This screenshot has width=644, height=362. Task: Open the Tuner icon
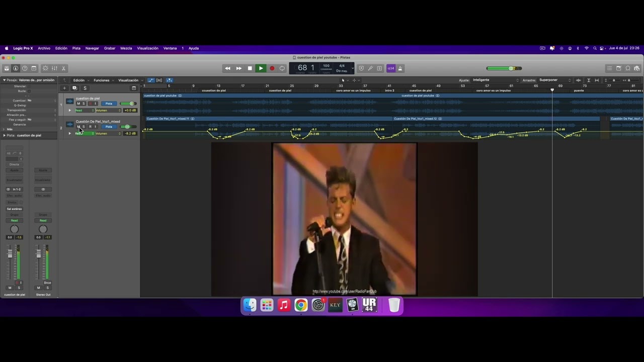tap(370, 68)
